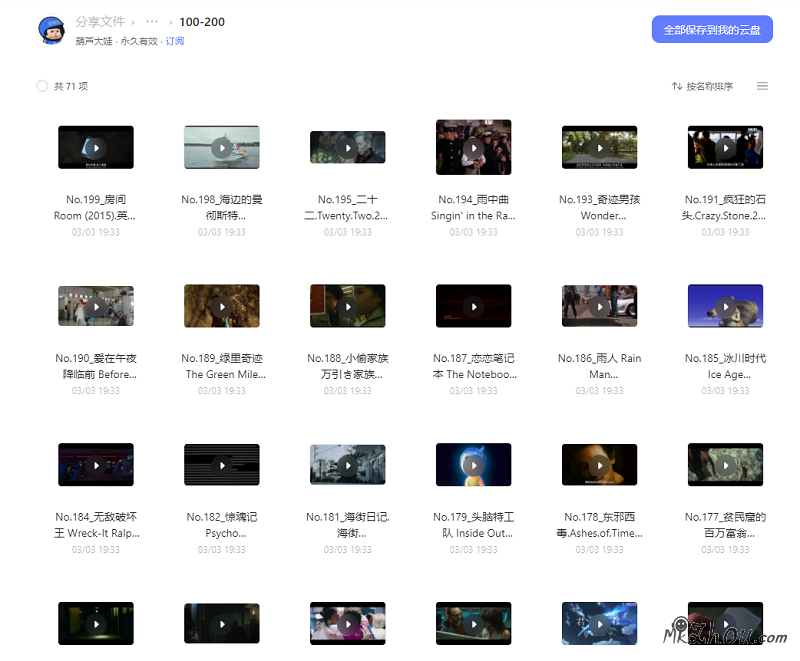
Task: Select the file name No.177_贫民窟的百万富翁
Action: pyautogui.click(x=726, y=525)
